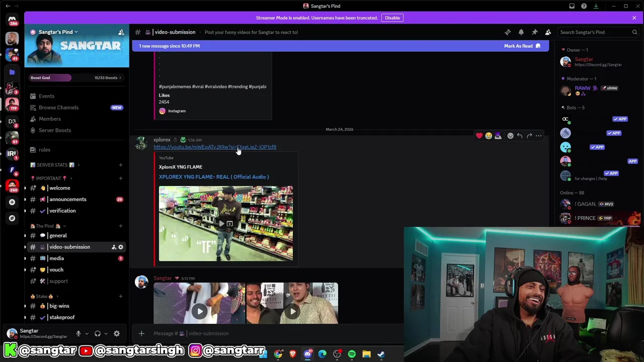Open user settings gear

click(117, 333)
